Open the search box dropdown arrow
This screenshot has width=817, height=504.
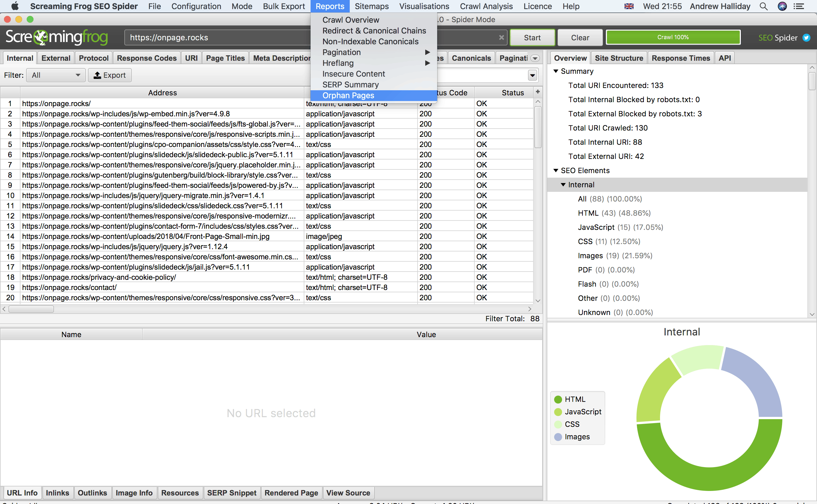click(533, 75)
